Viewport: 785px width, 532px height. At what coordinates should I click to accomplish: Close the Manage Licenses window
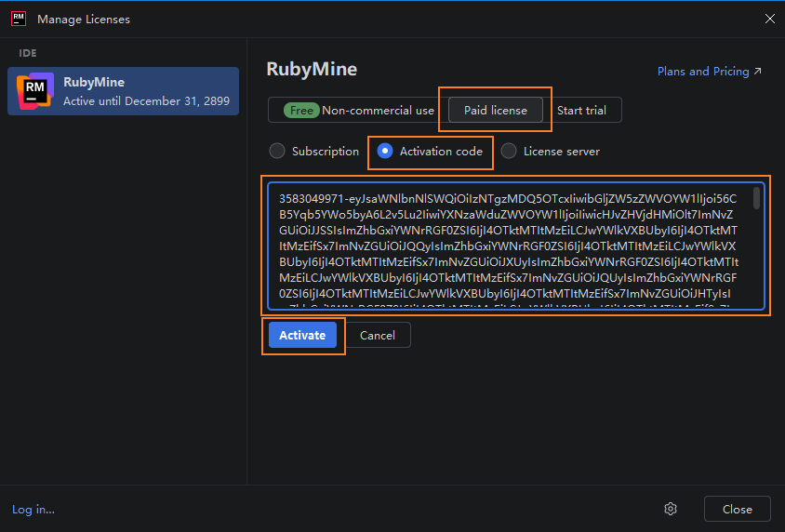(770, 19)
